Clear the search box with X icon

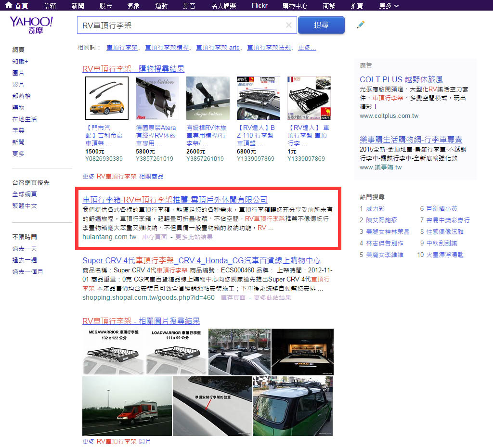(289, 25)
